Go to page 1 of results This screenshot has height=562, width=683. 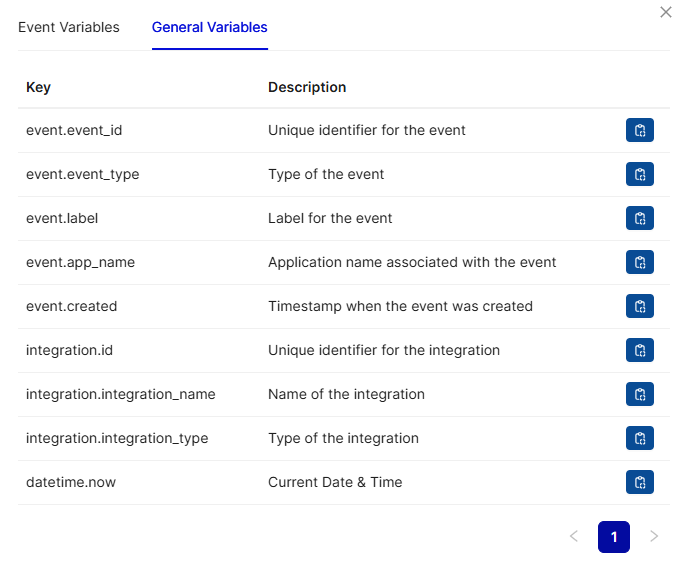tap(613, 537)
